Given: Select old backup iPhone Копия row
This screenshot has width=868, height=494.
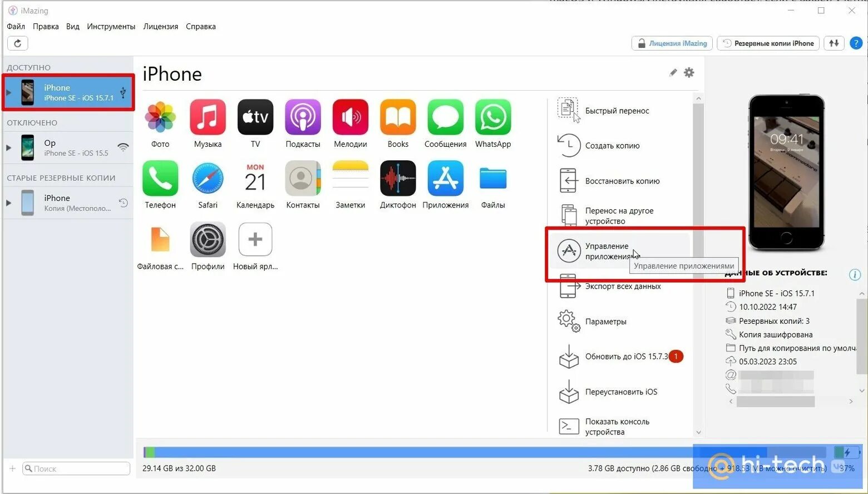Looking at the screenshot, I should point(68,203).
